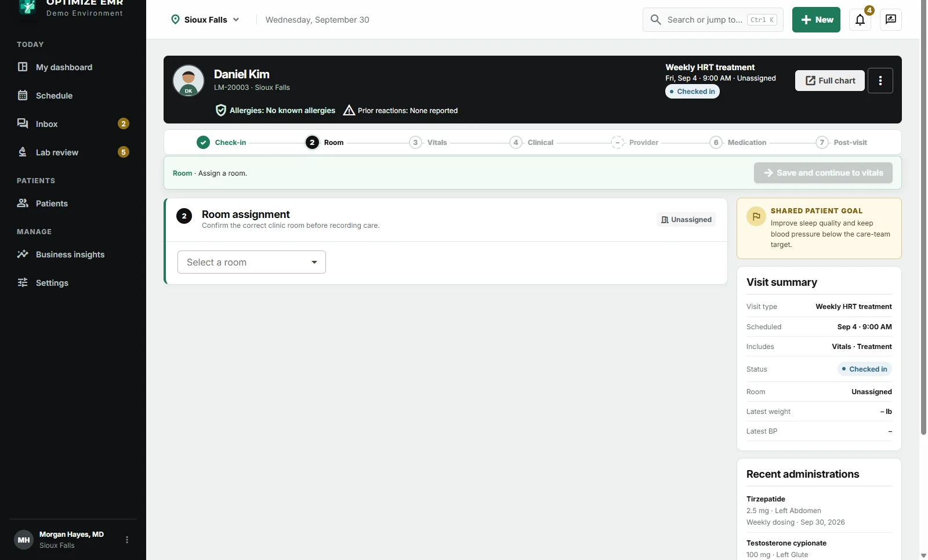Click the Weekly HRT treatment visit type value
This screenshot has width=928, height=560.
pyautogui.click(x=854, y=307)
